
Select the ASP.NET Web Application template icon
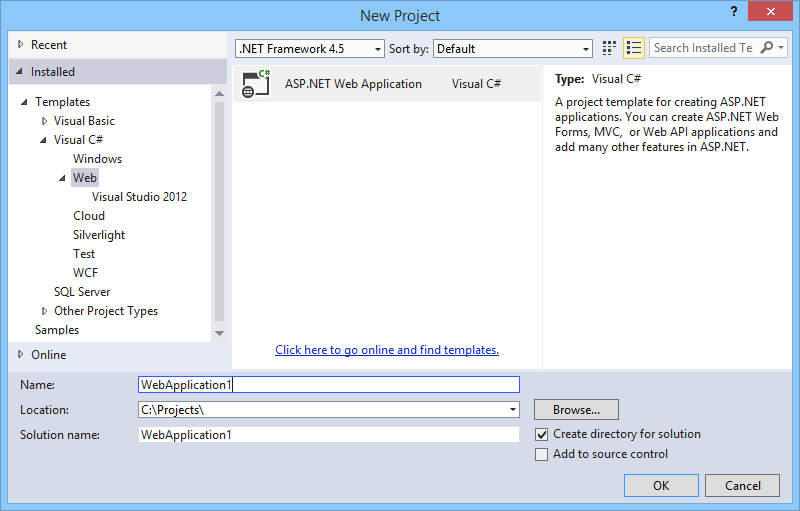(256, 84)
